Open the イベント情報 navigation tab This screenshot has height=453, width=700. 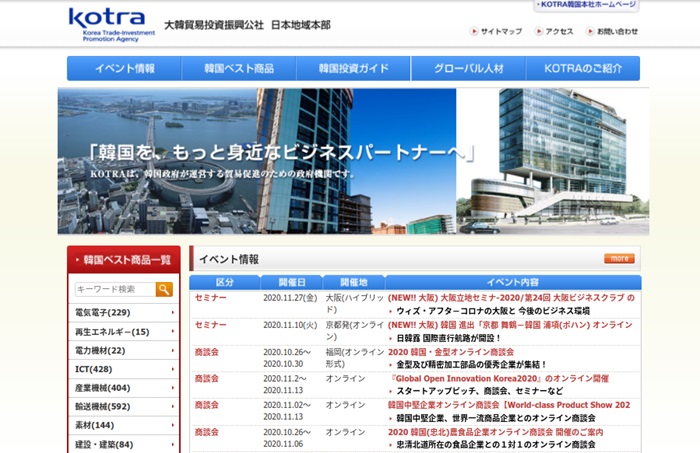click(x=125, y=68)
